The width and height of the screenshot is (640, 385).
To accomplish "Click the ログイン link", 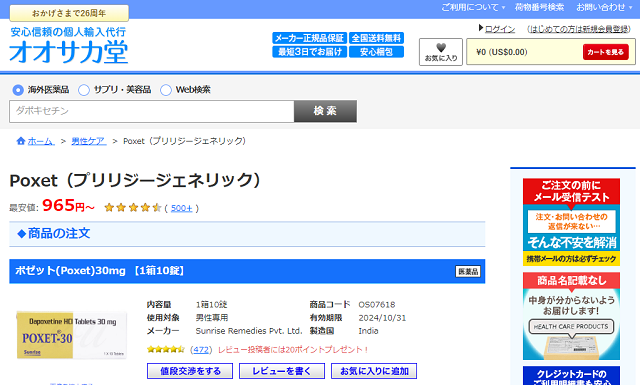I will 500,29.
